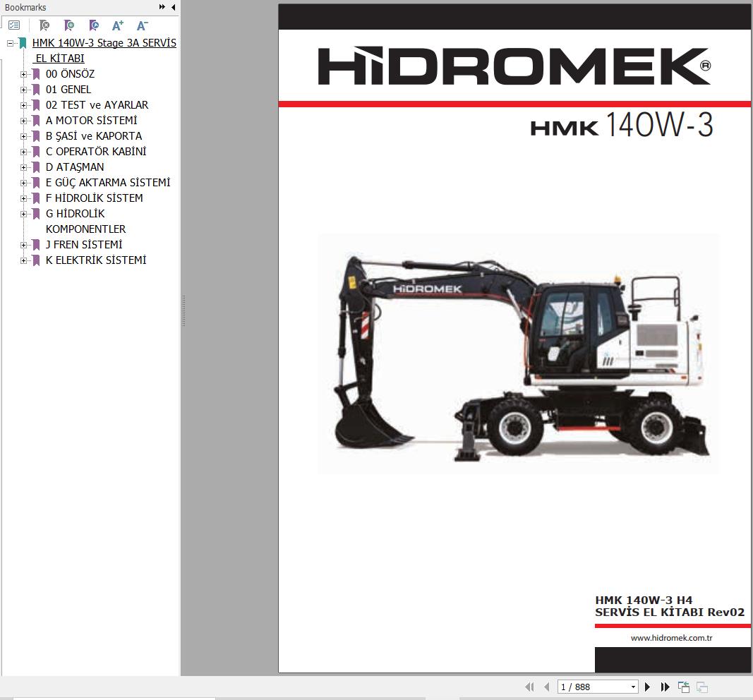
Task: Expand the A MOTOR SİSTEMİ bookmark
Action: click(23, 121)
